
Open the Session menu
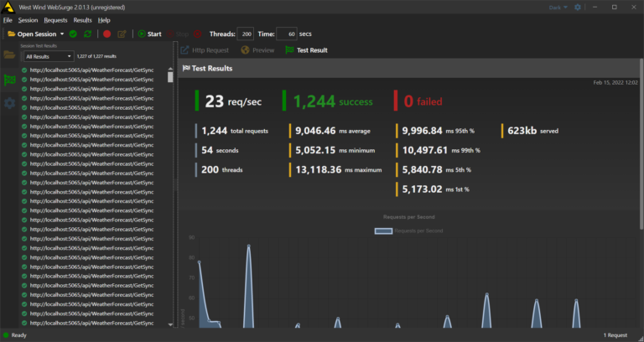(x=28, y=19)
